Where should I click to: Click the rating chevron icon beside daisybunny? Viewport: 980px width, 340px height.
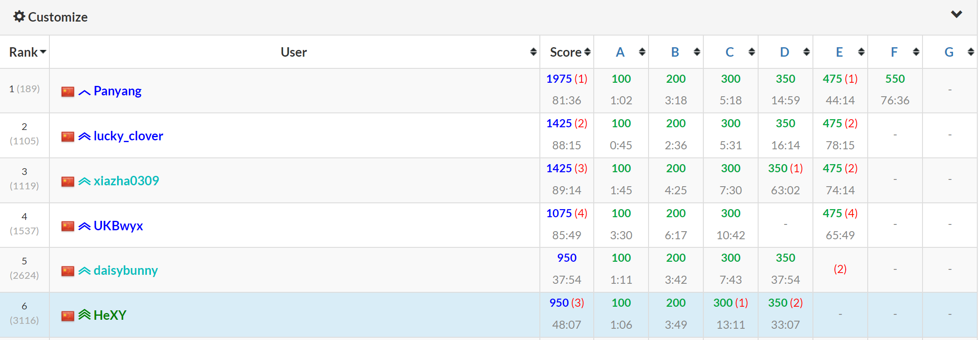click(84, 271)
